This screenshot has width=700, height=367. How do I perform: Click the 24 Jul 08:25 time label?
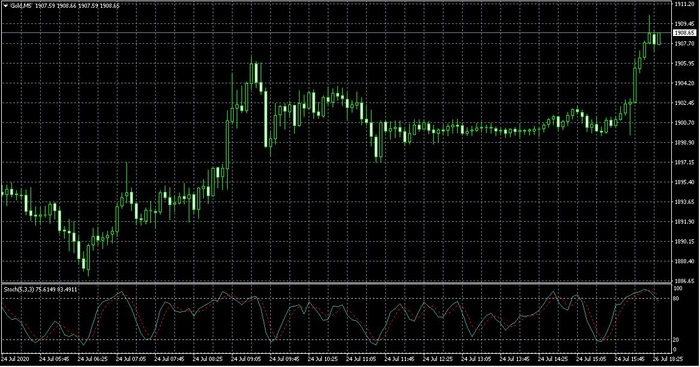point(208,359)
